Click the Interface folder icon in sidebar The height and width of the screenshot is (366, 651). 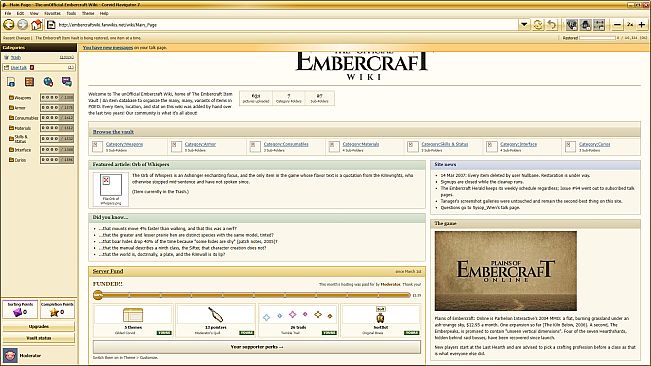[11, 149]
